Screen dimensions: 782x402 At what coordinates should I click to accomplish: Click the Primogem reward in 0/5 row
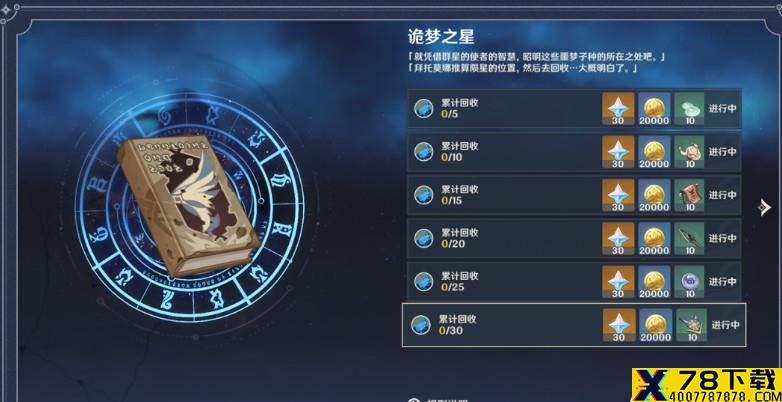point(618,108)
